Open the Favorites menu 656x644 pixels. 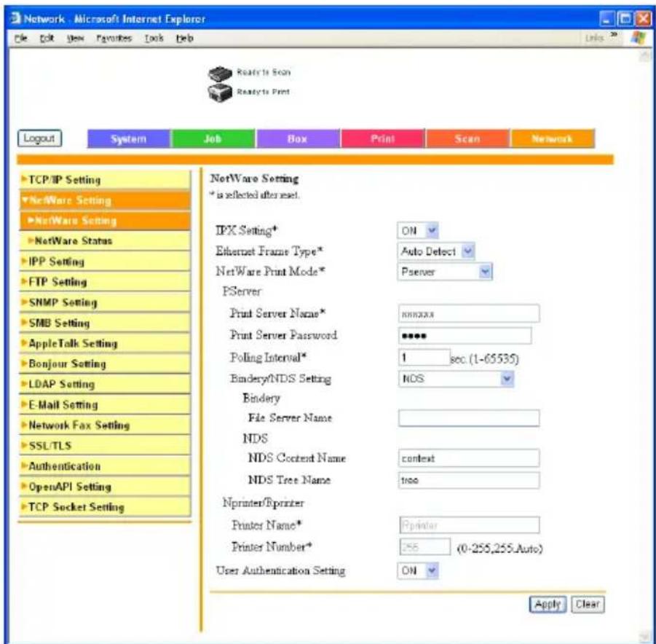[x=114, y=38]
